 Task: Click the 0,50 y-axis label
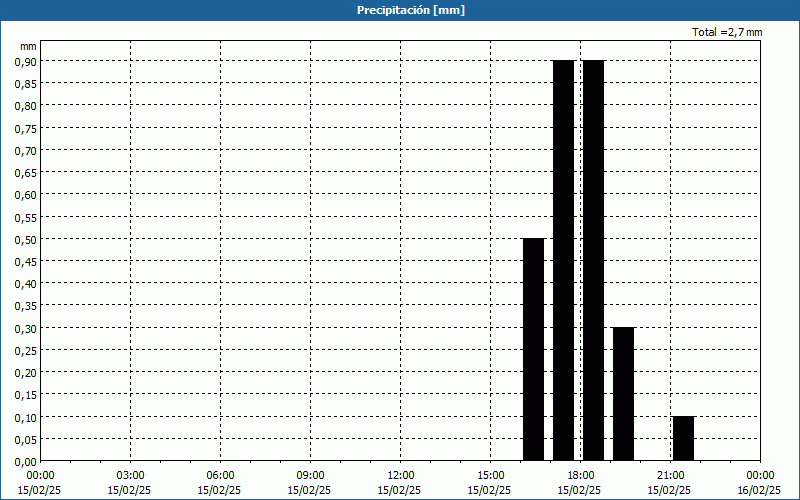26,239
